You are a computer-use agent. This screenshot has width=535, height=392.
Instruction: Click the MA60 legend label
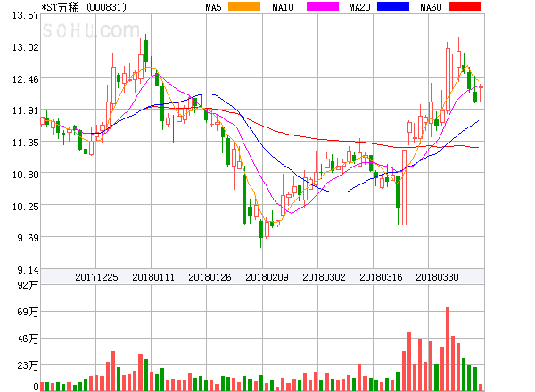pos(431,7)
